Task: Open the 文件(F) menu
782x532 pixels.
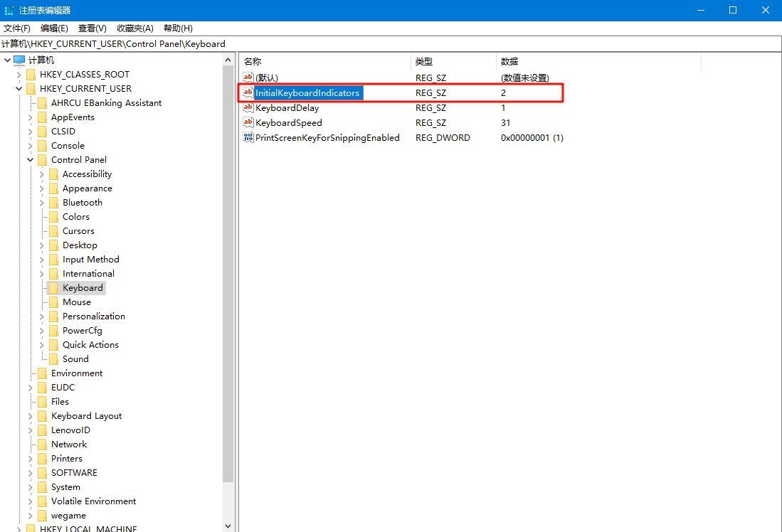Action: pyautogui.click(x=17, y=28)
